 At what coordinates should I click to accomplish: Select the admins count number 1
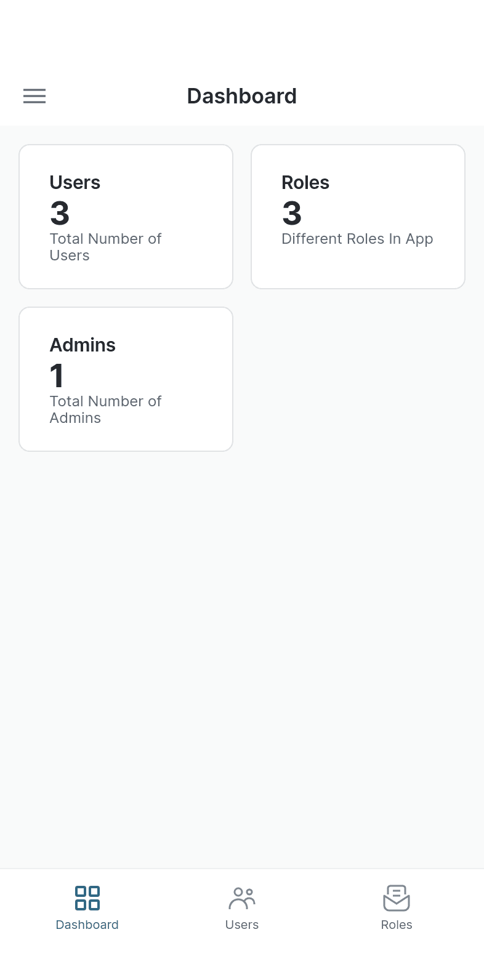coord(57,376)
